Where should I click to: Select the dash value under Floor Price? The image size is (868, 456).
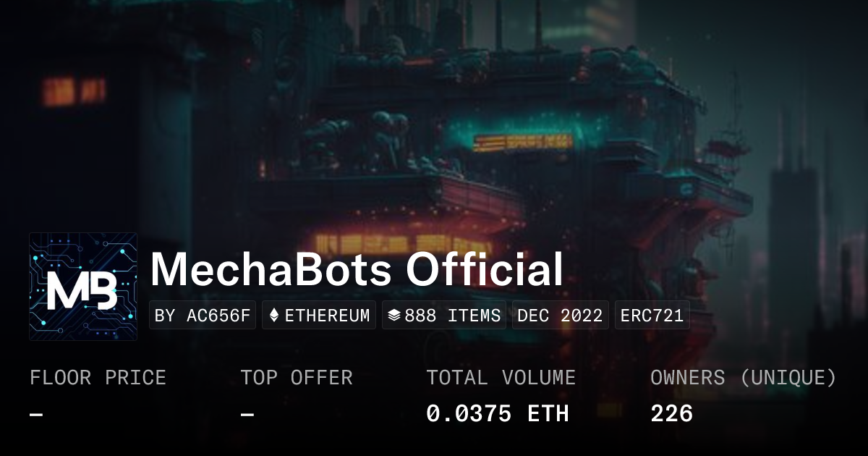(36, 415)
